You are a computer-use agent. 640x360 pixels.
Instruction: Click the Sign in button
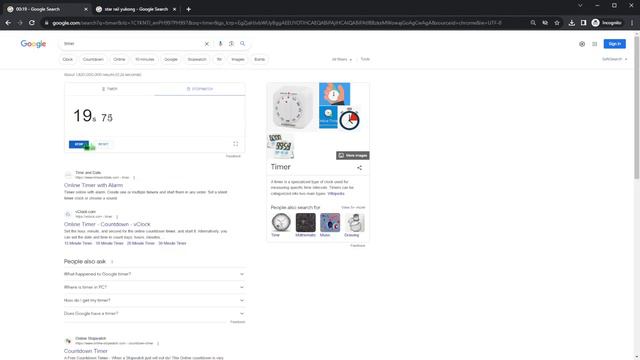614,44
